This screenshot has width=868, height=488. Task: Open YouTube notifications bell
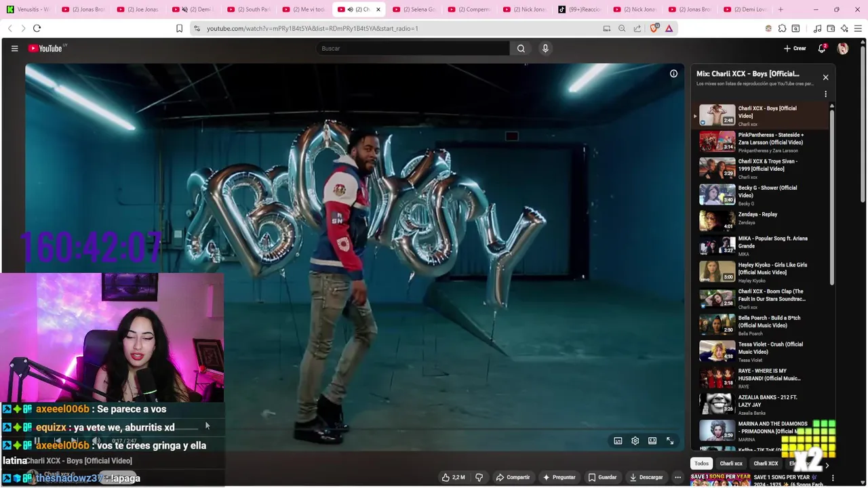point(822,48)
